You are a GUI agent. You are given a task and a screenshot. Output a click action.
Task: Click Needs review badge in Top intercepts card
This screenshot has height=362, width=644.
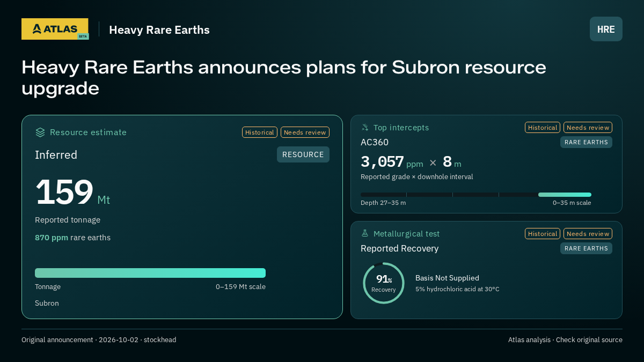pos(588,128)
